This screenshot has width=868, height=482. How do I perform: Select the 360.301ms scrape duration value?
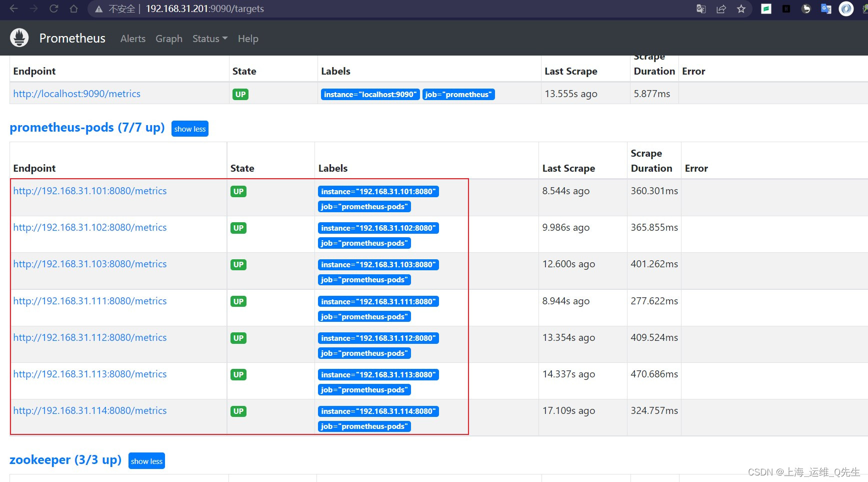click(x=654, y=191)
